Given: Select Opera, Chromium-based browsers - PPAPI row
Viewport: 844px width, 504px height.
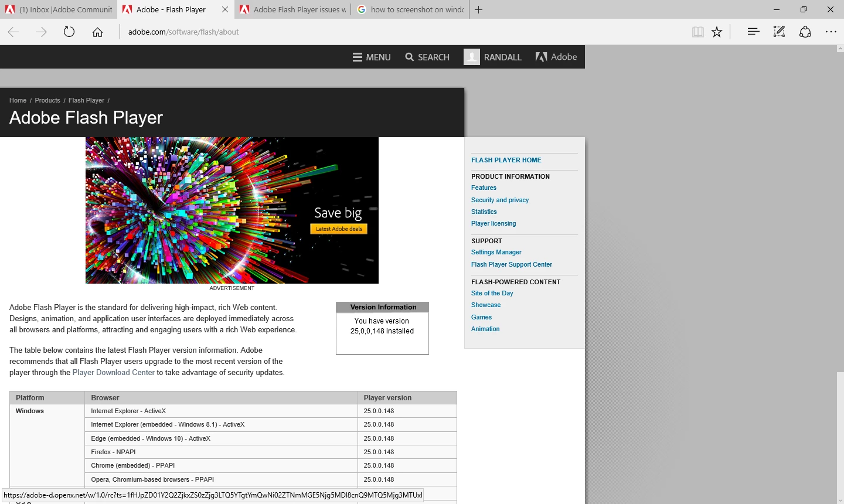Looking at the screenshot, I should 271,479.
